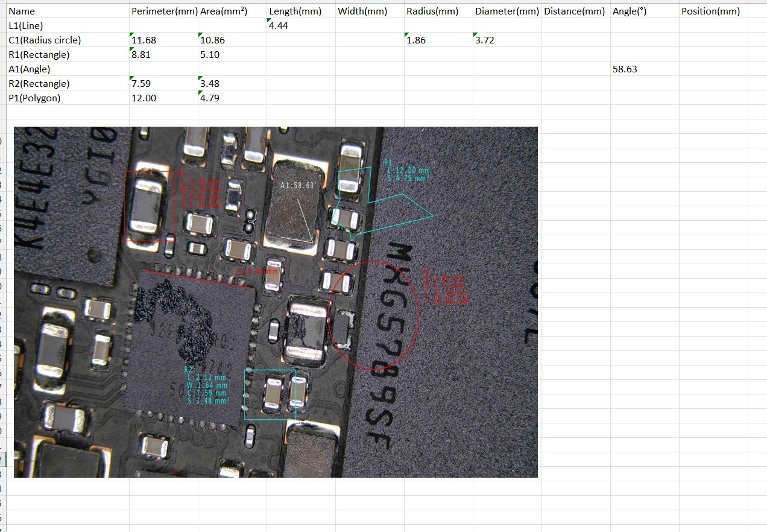Select the P1(Polygon) name cell
767x532 pixels.
point(66,98)
